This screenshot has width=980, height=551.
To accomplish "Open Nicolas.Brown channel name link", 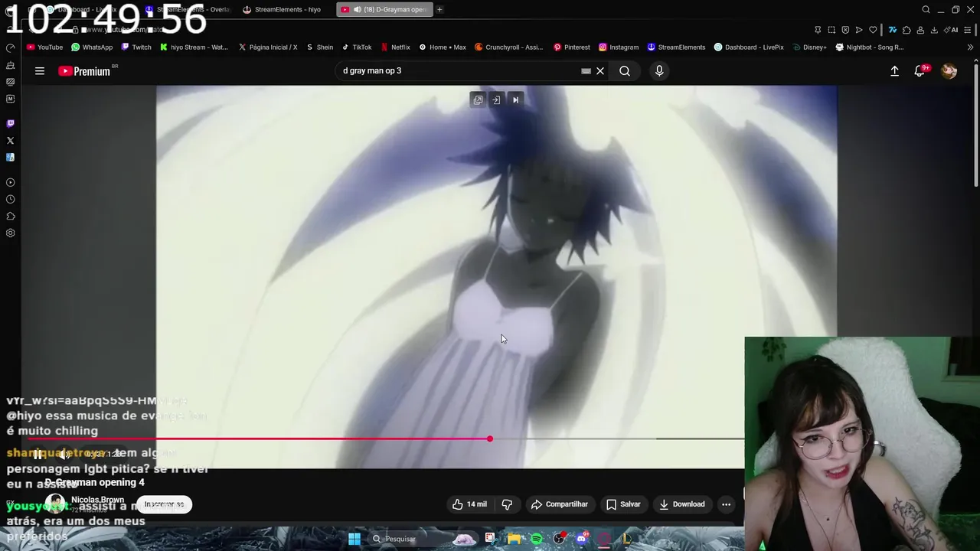I will (x=97, y=500).
